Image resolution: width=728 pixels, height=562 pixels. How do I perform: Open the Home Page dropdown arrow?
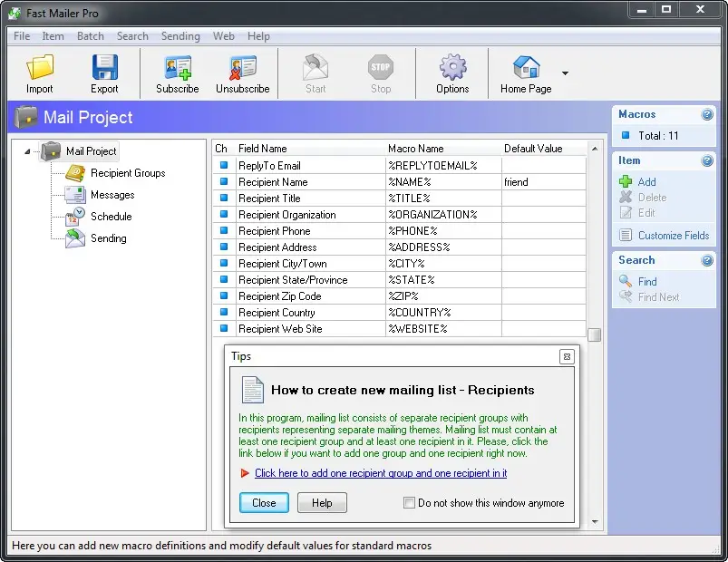coord(565,73)
